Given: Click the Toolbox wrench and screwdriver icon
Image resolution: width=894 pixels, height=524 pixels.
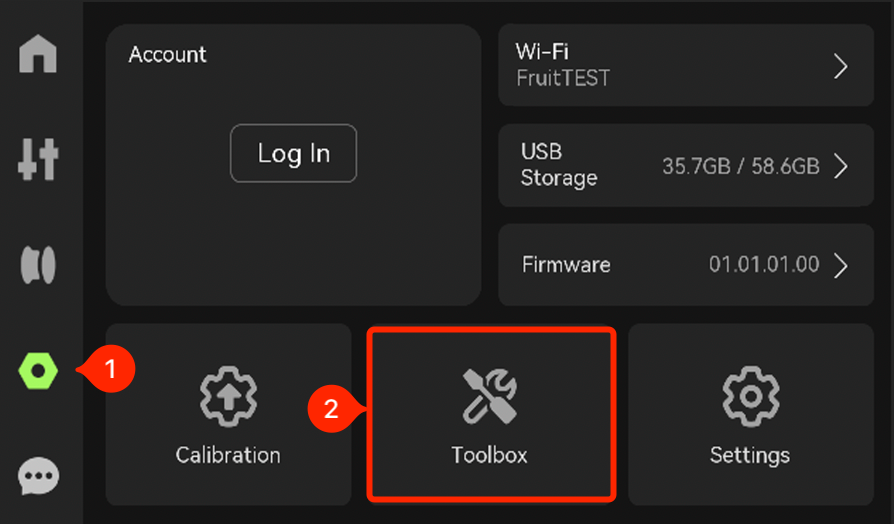Looking at the screenshot, I should [x=490, y=396].
